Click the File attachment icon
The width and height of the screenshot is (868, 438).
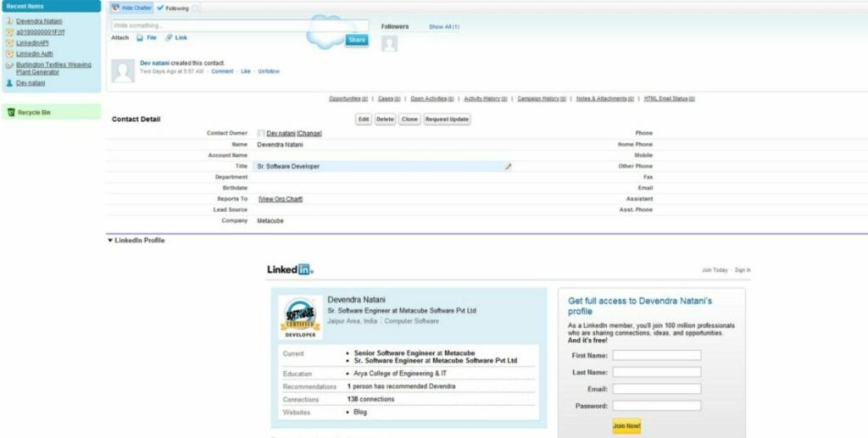point(140,38)
